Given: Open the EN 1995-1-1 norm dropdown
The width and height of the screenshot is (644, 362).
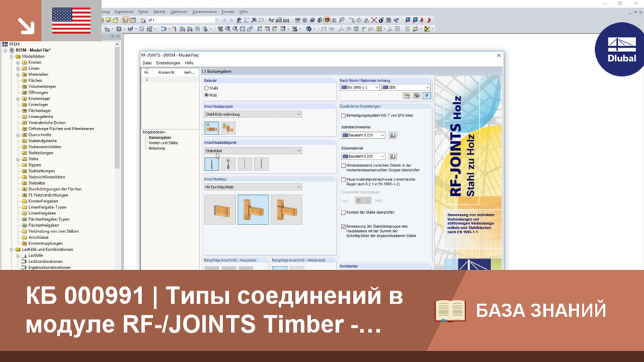Looking at the screenshot, I should click(x=360, y=87).
